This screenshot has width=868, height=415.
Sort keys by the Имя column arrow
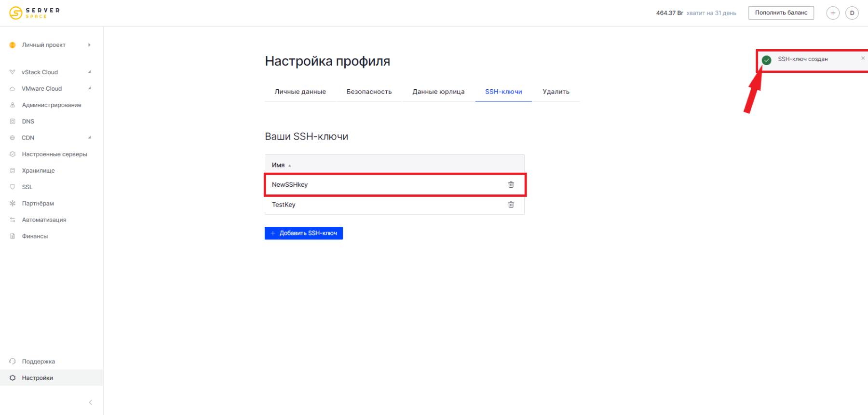[289, 166]
